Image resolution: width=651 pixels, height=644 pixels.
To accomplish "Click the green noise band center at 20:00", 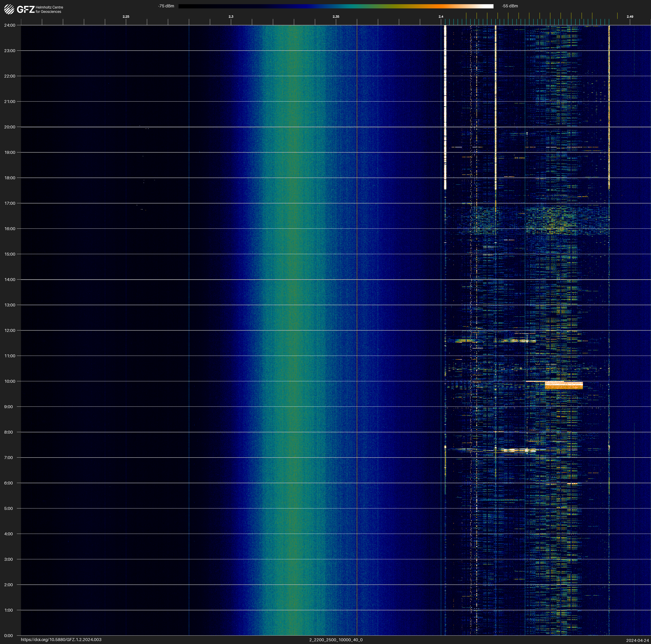I will click(x=294, y=127).
